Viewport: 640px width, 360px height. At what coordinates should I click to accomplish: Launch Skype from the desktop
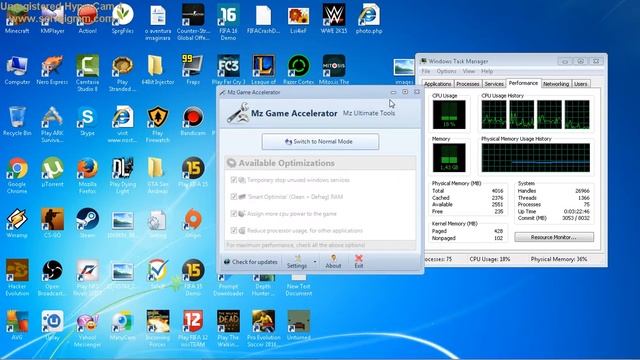(87, 121)
